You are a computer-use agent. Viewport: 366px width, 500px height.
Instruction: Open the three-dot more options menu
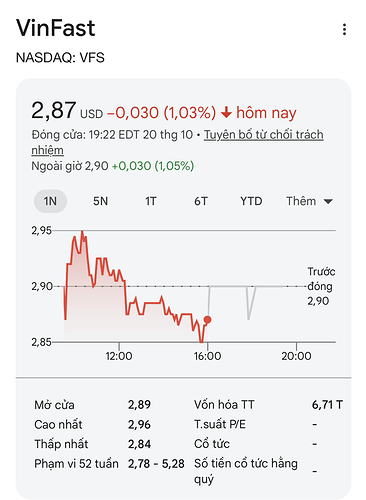[x=344, y=29]
